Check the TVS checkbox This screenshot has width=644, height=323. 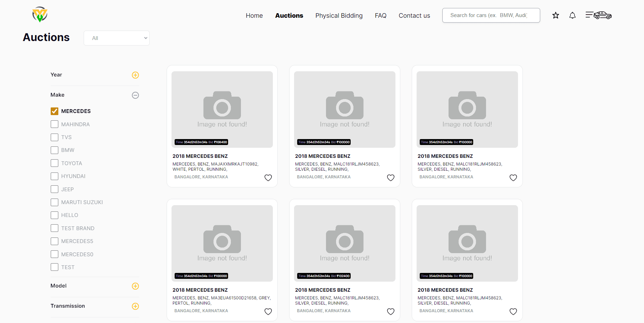click(x=55, y=137)
